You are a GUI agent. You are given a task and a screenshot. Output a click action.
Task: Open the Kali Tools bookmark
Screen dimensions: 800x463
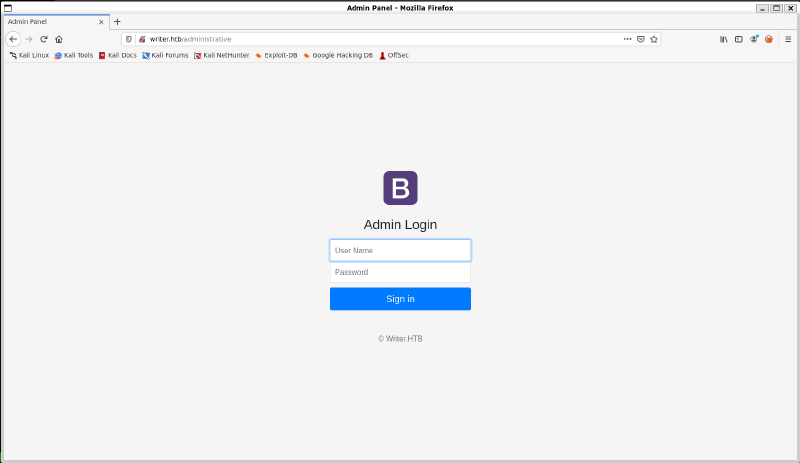pos(74,55)
